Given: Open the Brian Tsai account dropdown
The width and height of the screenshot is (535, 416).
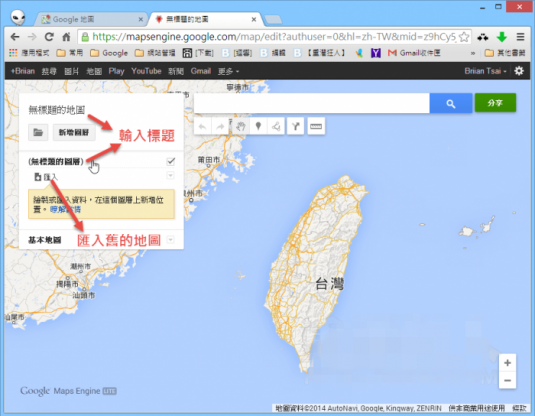Looking at the screenshot, I should pyautogui.click(x=485, y=71).
